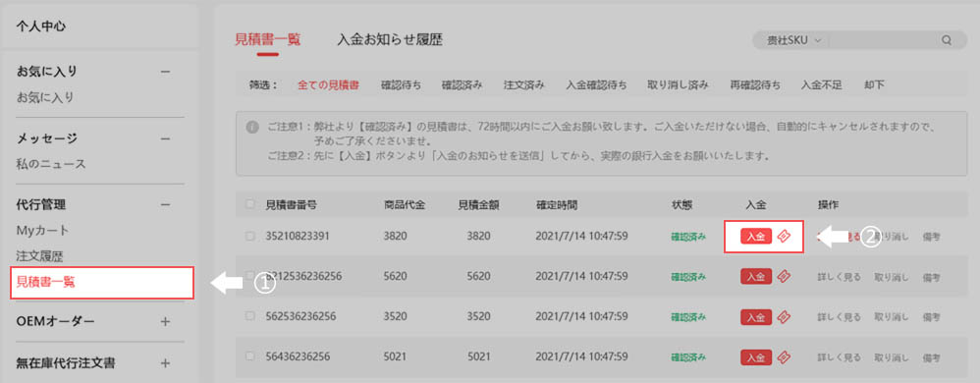Click the 个人中心 heading
Image resolution: width=980 pixels, height=383 pixels.
coord(41,27)
